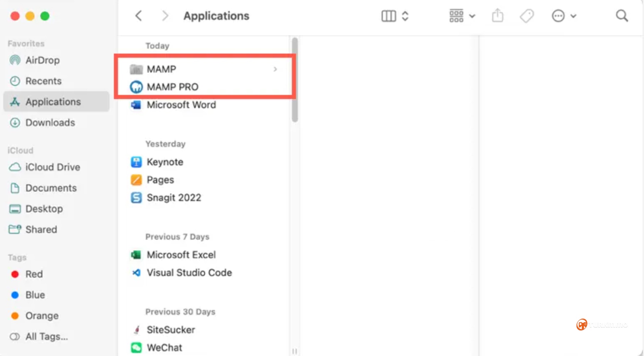Click the Microsoft Excel icon

point(136,255)
